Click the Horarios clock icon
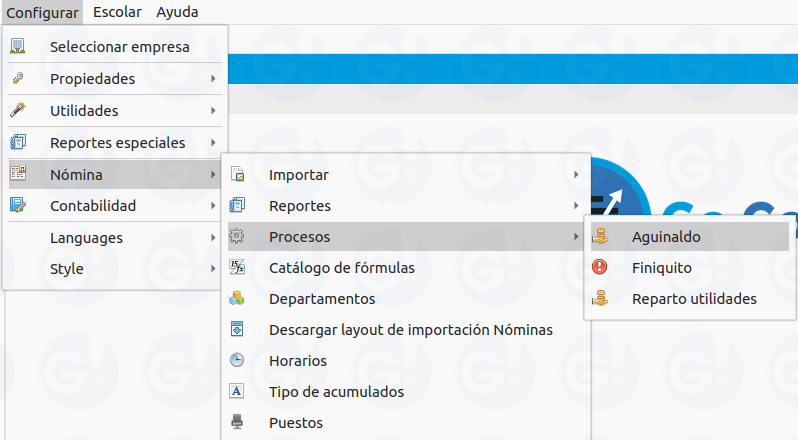The width and height of the screenshot is (798, 440). click(237, 361)
